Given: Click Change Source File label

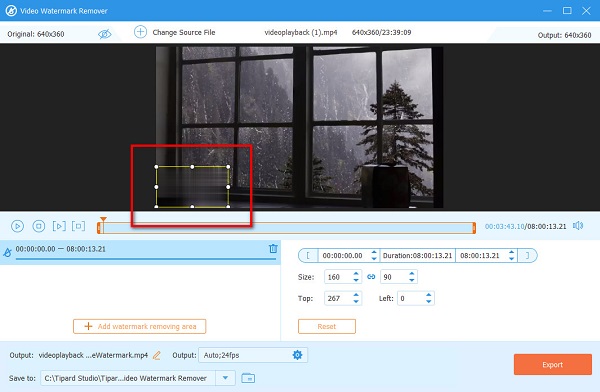Looking at the screenshot, I should pyautogui.click(x=184, y=33).
